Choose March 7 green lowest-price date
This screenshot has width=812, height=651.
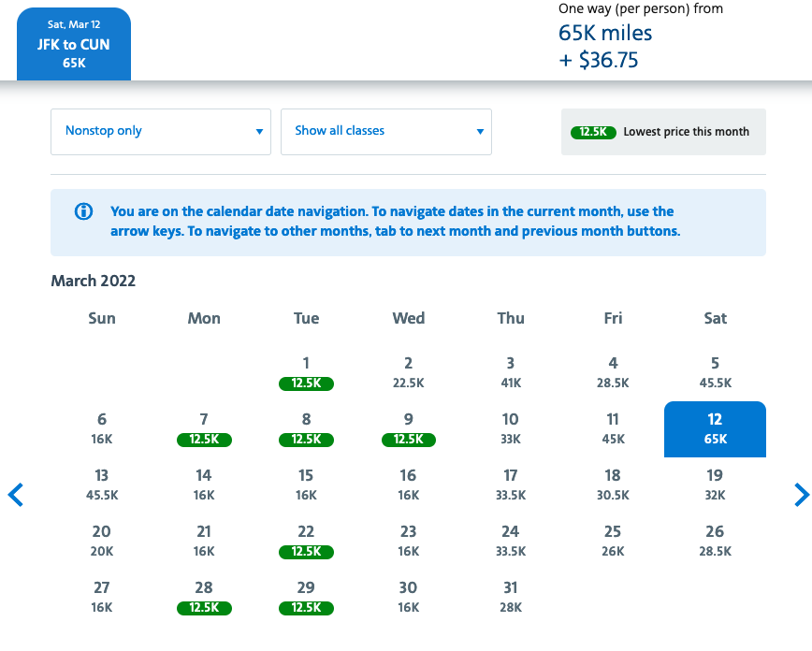click(x=204, y=429)
